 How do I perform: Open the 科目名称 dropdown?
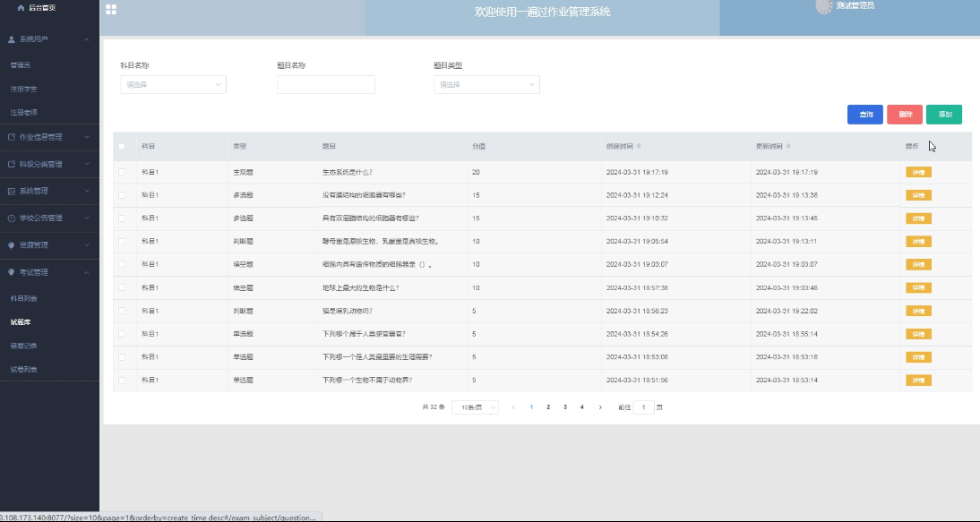173,84
